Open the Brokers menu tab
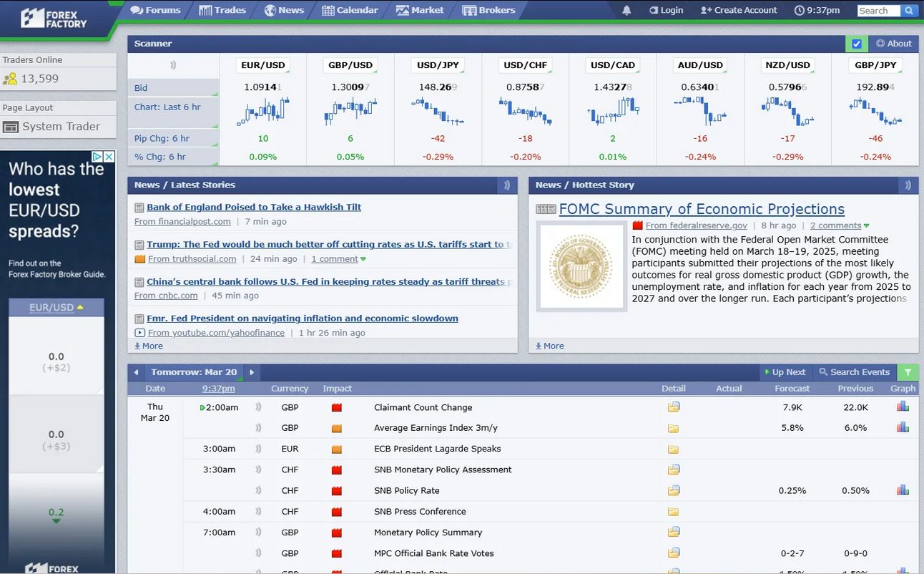This screenshot has width=924, height=574. (x=488, y=10)
